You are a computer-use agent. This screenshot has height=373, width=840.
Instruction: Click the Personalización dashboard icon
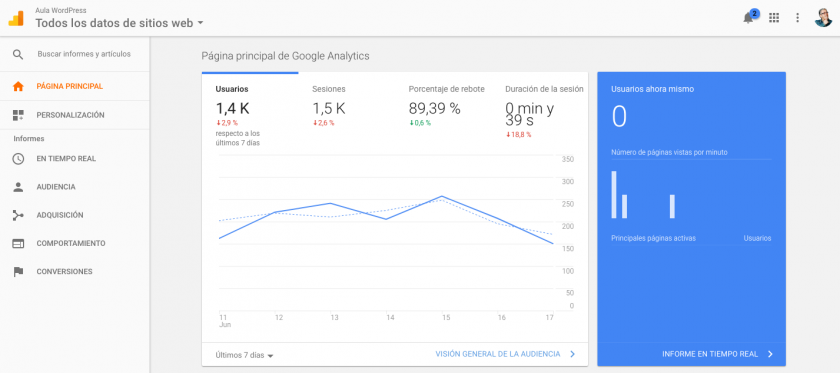click(x=18, y=115)
